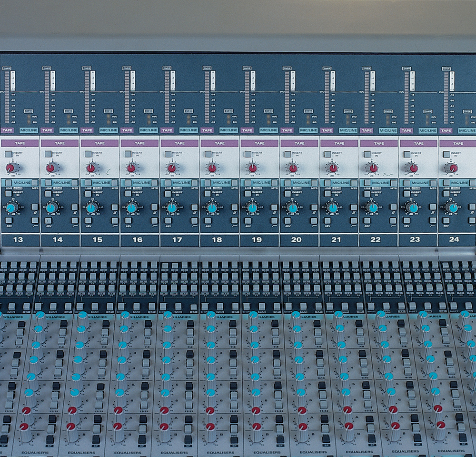The width and height of the screenshot is (476, 457).
Task: Click the OVER indicator atop channel 19 meter
Action: [x=246, y=69]
